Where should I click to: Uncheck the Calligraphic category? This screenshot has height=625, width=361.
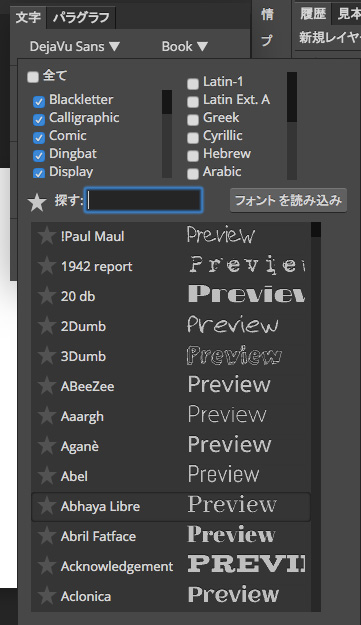click(x=39, y=119)
